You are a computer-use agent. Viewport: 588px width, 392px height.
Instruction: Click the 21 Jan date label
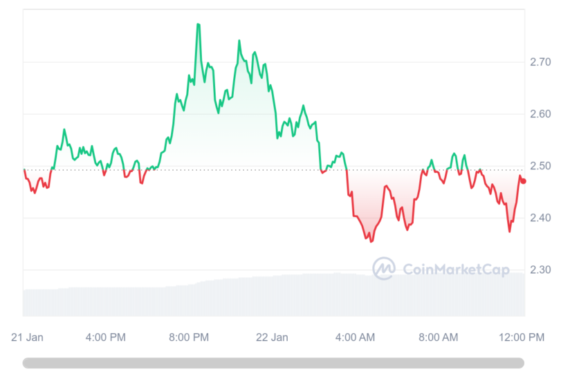point(27,337)
